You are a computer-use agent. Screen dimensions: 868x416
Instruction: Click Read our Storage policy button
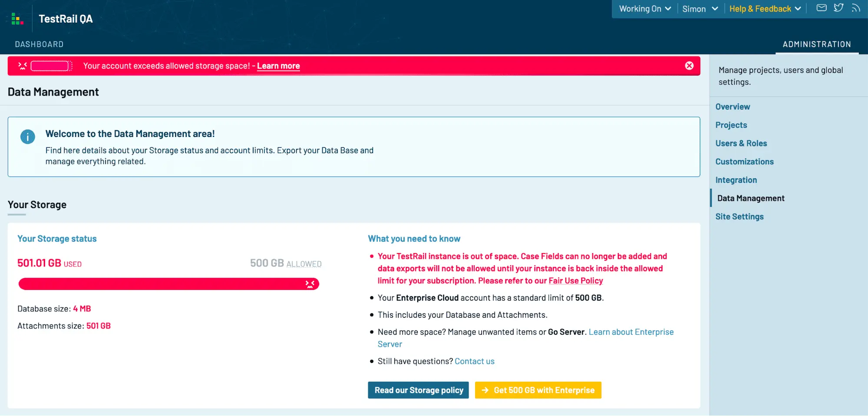(419, 390)
